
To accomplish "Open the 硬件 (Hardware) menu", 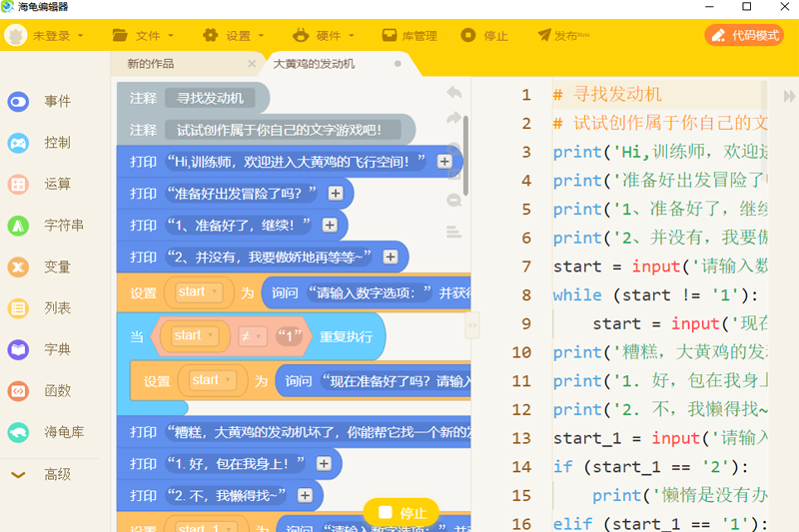I will [324, 36].
